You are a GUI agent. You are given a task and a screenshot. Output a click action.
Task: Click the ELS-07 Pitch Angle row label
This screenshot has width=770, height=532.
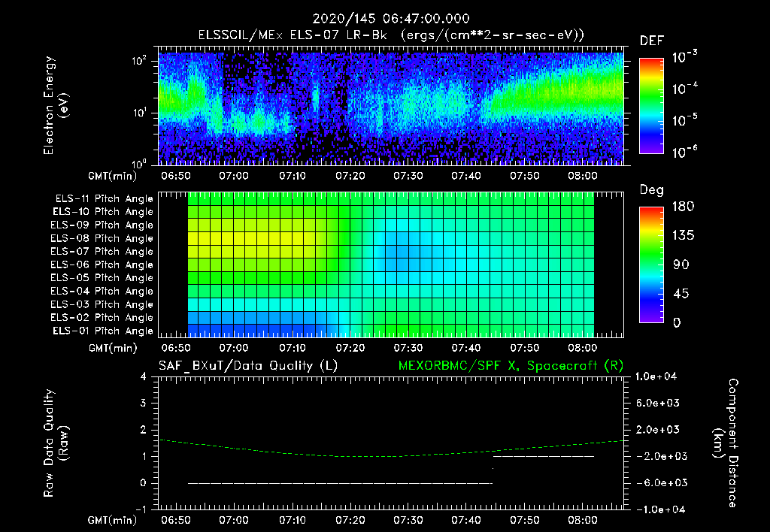[102, 251]
